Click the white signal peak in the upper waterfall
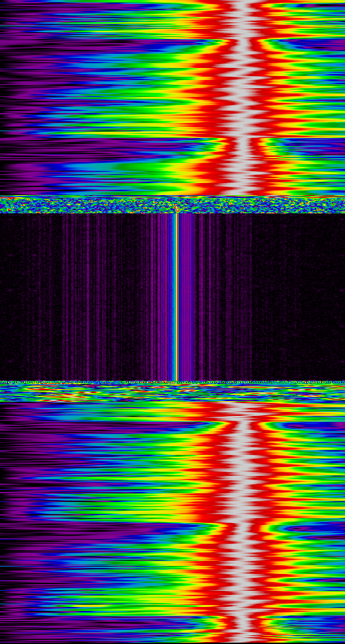The height and width of the screenshot is (644, 345). tap(243, 98)
